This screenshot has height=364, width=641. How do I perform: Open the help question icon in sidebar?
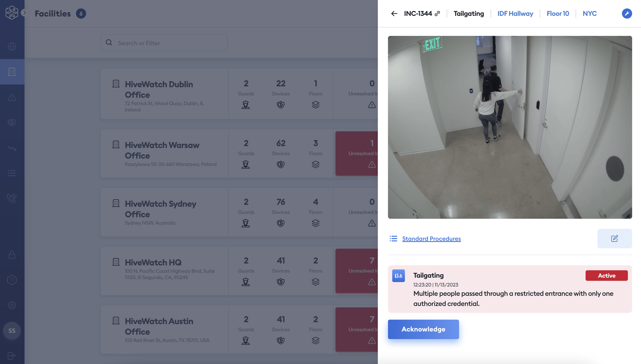(12, 280)
